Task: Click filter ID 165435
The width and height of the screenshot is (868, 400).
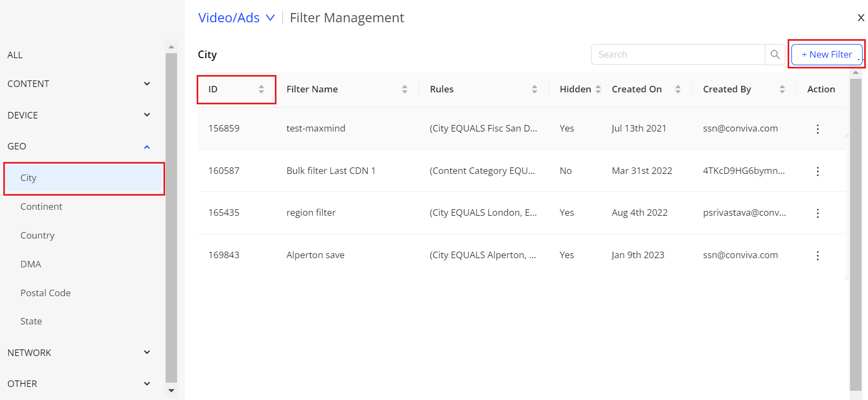Action: pos(224,212)
